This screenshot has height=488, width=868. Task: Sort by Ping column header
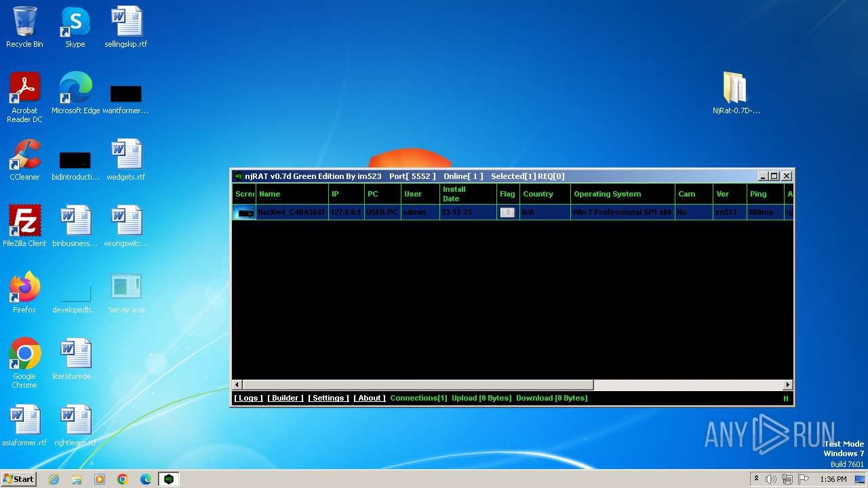pos(765,194)
